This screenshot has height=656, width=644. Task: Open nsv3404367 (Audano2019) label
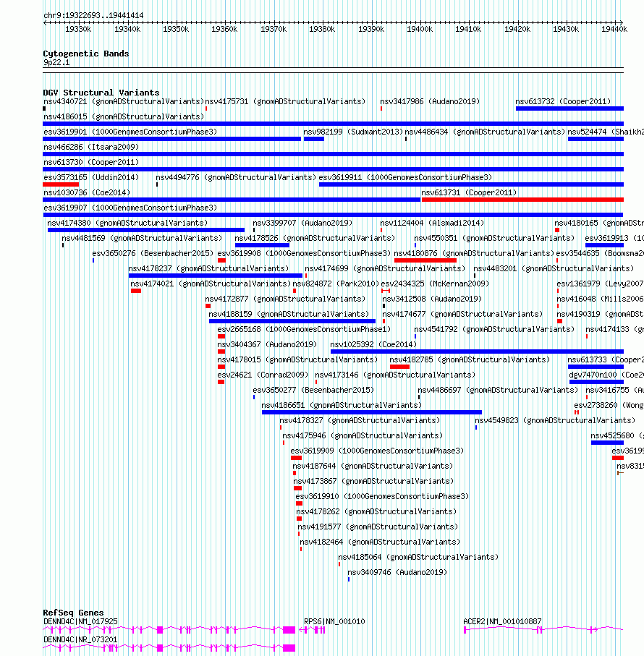tap(267, 345)
